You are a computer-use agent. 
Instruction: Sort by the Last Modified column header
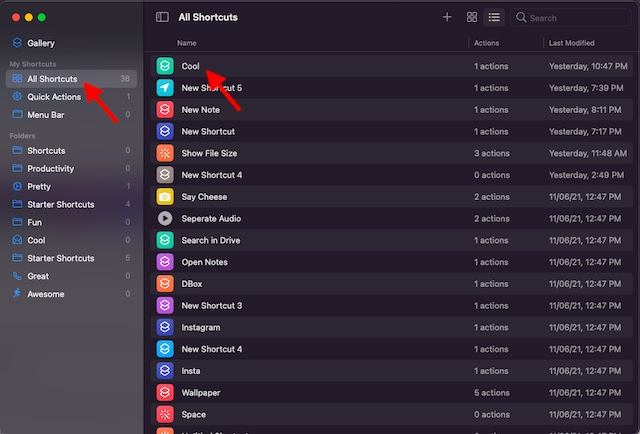(x=571, y=44)
